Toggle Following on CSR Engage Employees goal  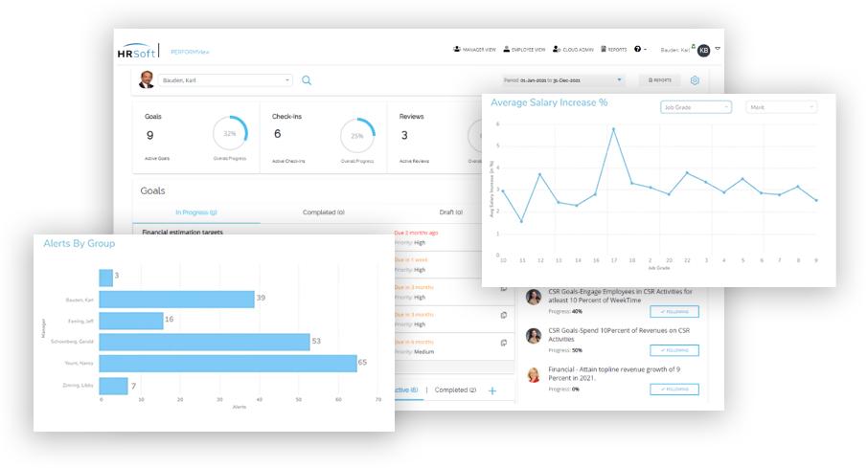[x=674, y=311]
